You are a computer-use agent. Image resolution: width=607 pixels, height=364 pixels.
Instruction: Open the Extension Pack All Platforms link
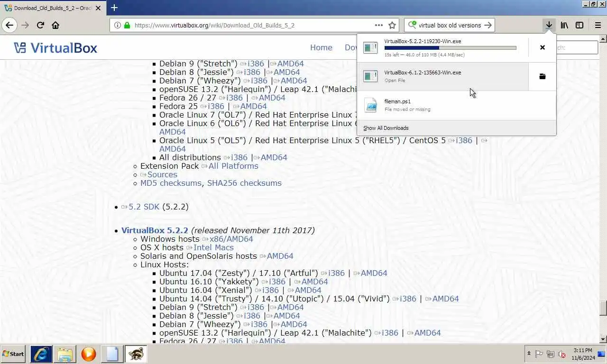[233, 166]
